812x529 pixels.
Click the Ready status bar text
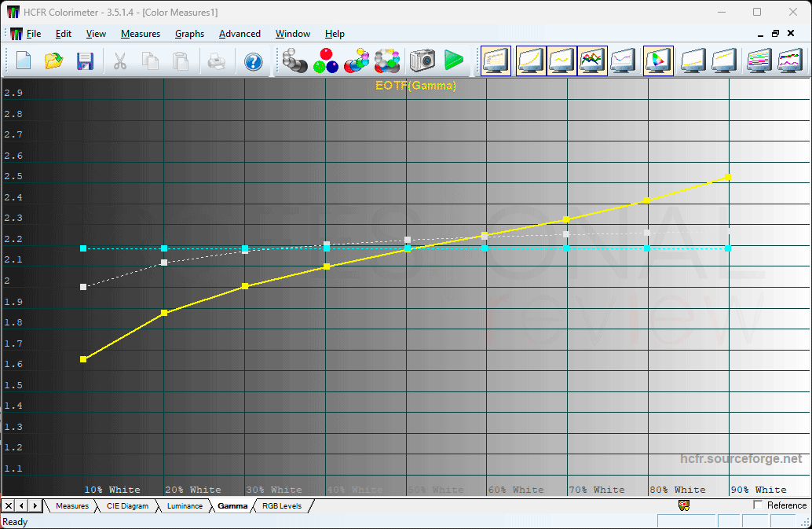15,522
